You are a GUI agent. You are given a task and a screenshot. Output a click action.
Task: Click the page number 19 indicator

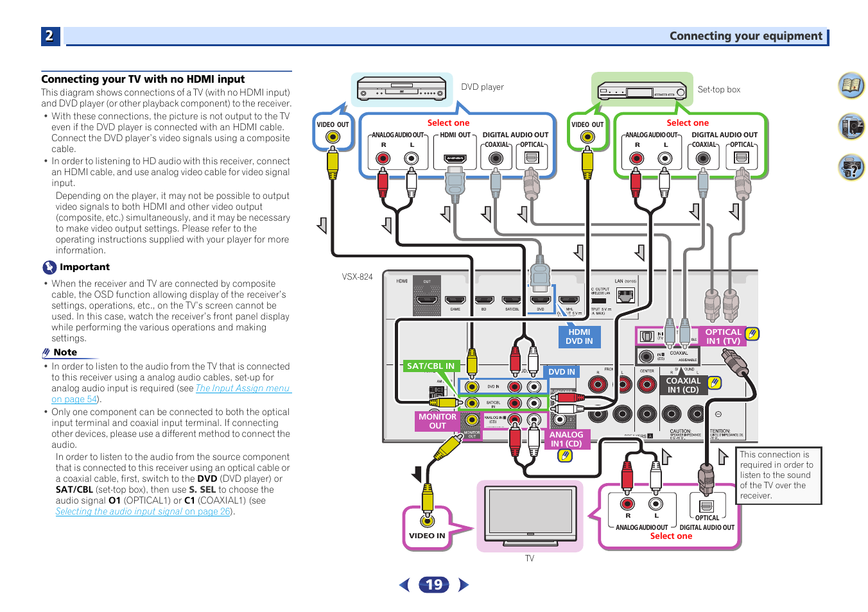coord(434,584)
